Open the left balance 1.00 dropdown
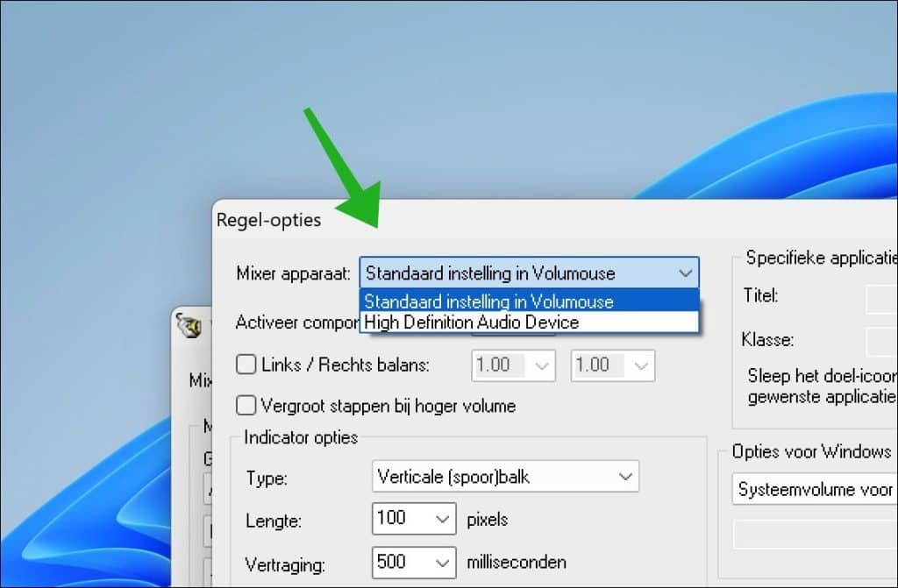 point(513,365)
